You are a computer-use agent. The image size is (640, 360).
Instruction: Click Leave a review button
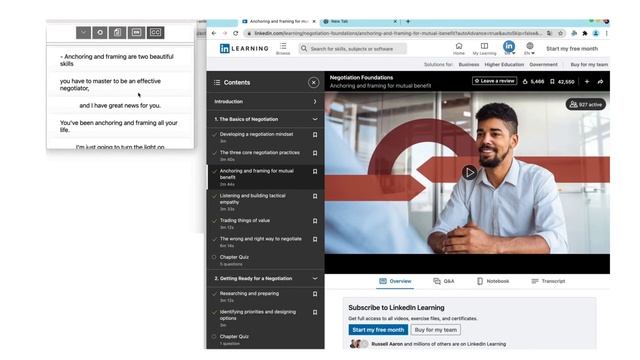(x=494, y=81)
